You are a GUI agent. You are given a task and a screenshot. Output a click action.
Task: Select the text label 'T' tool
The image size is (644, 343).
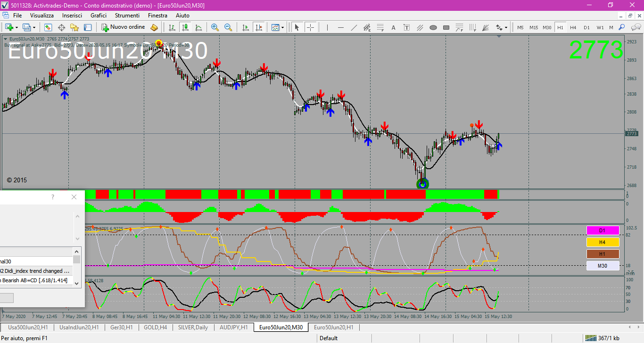pos(407,27)
